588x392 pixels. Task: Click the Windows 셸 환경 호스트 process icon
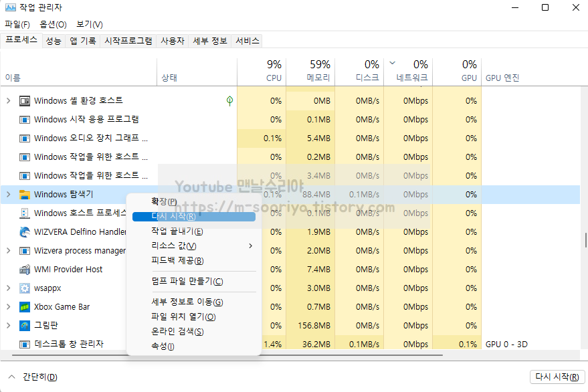point(25,100)
